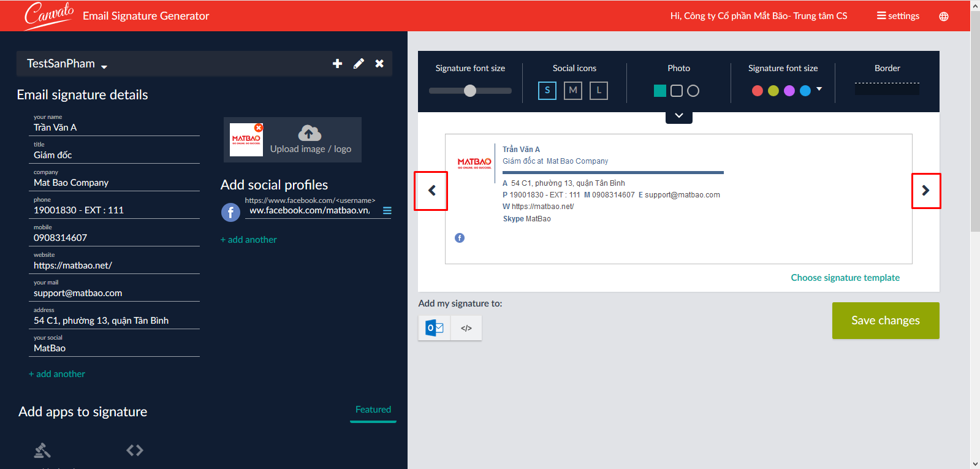Rename signature using the pencil icon
Screen dimensions: 980x469
click(359, 63)
